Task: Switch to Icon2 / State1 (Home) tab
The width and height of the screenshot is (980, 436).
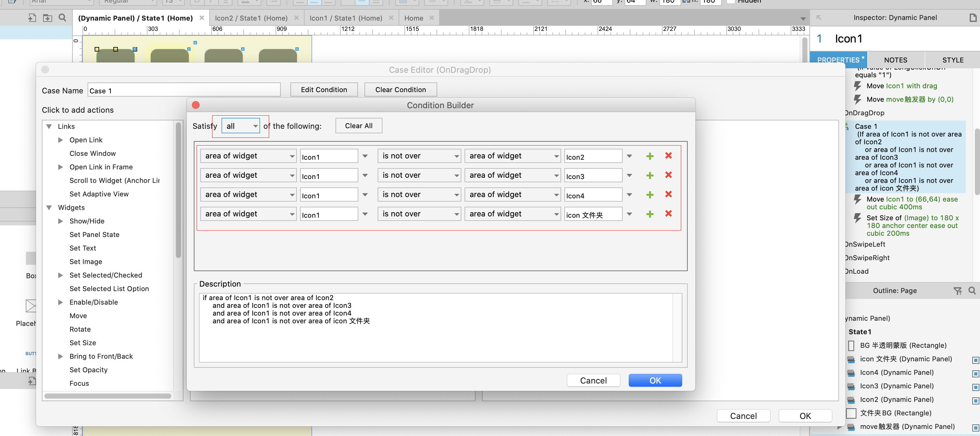Action: click(251, 18)
